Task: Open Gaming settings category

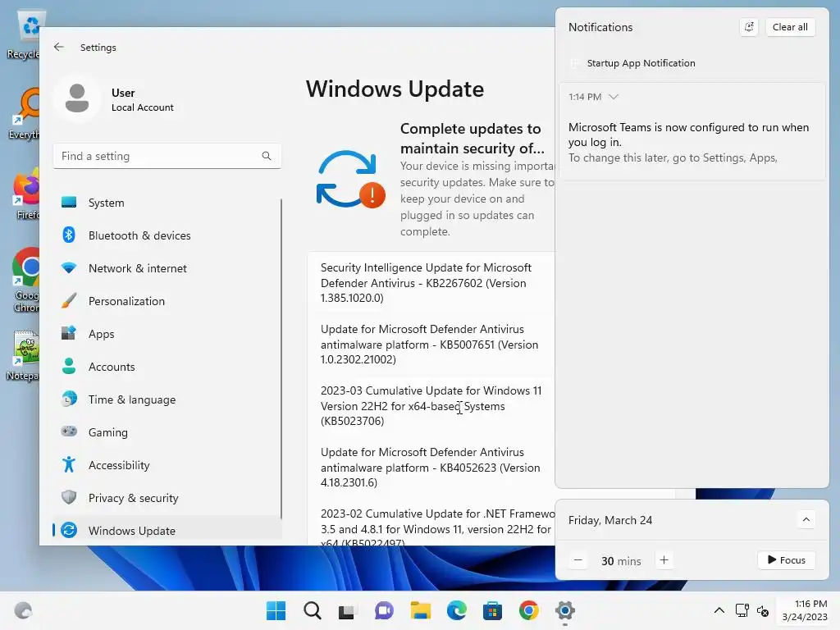Action: click(x=167, y=431)
